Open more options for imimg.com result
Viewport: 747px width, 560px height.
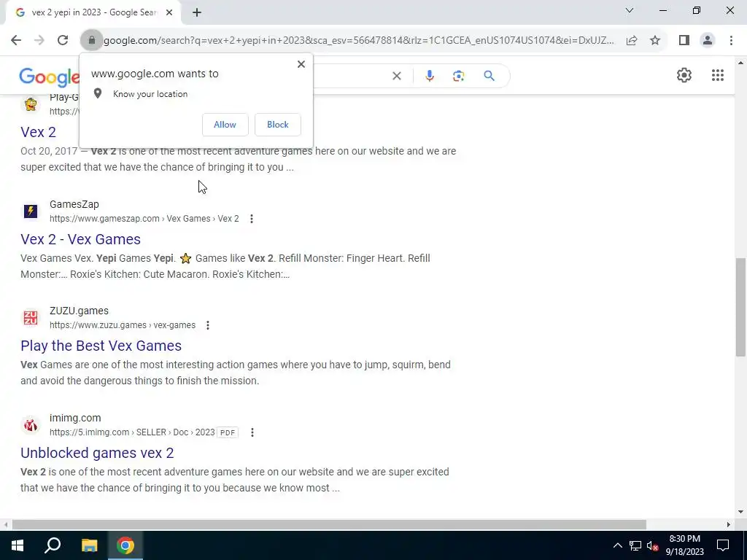252,432
